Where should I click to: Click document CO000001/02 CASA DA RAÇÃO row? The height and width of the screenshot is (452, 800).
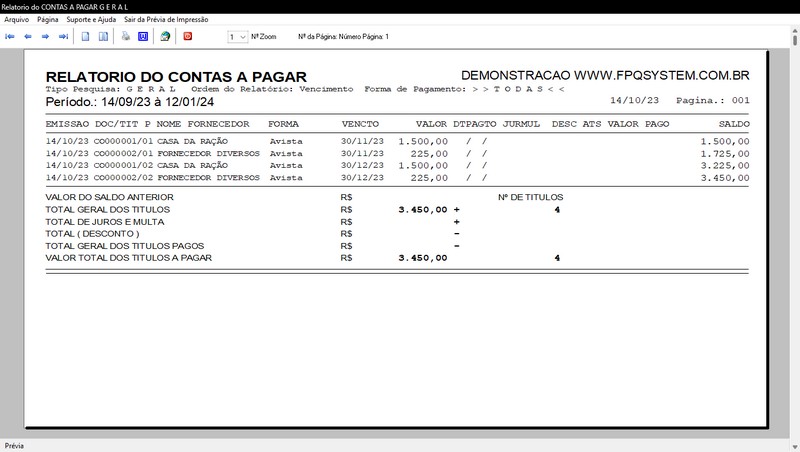pos(397,166)
